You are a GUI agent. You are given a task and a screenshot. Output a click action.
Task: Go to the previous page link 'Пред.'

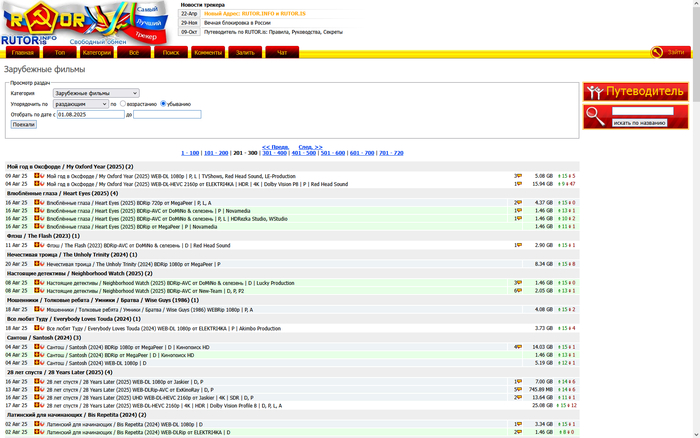(275, 147)
